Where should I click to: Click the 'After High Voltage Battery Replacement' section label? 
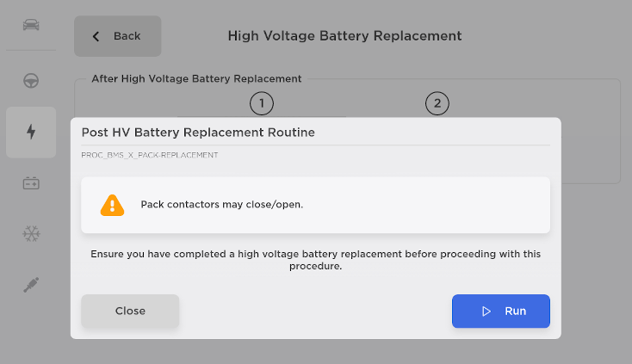click(196, 78)
